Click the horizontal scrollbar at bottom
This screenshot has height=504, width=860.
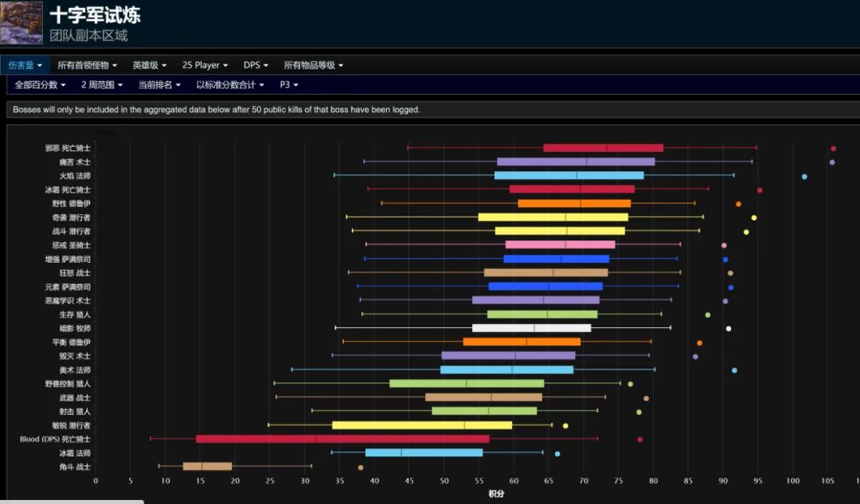coord(72,502)
